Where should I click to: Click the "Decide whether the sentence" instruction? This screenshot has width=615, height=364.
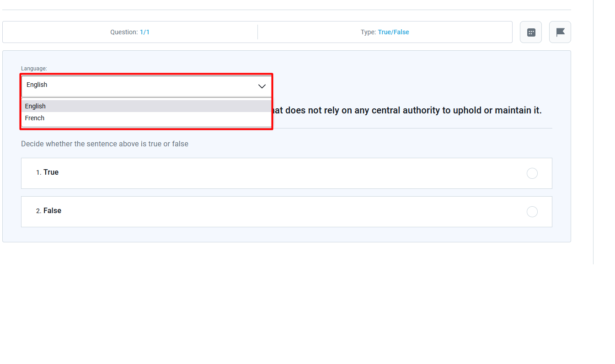point(105,144)
